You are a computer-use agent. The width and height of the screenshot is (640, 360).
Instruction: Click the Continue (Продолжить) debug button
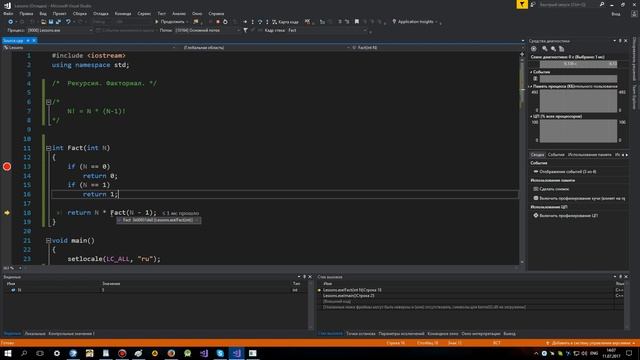coord(169,22)
